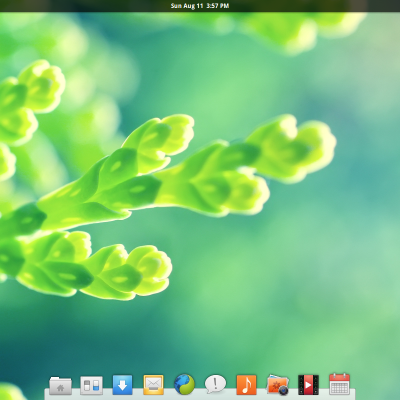Viewport: 400px width, 400px height.
Task: Open the Calendar app in the dock
Action: 339,384
